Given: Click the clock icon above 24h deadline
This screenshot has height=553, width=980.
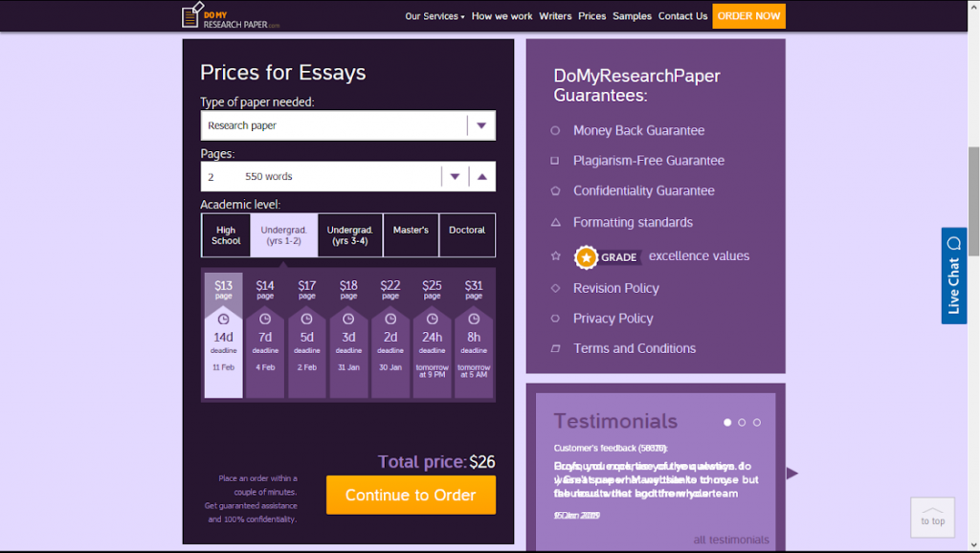Looking at the screenshot, I should pyautogui.click(x=433, y=320).
